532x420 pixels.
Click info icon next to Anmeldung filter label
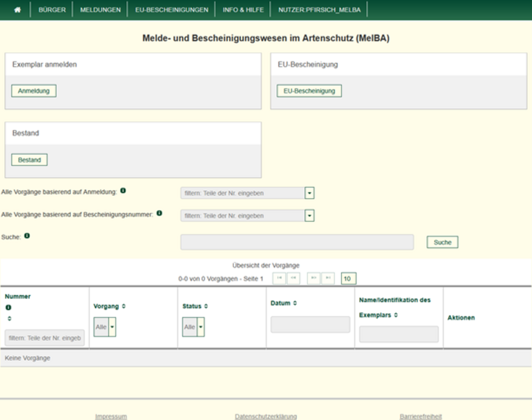(x=123, y=191)
